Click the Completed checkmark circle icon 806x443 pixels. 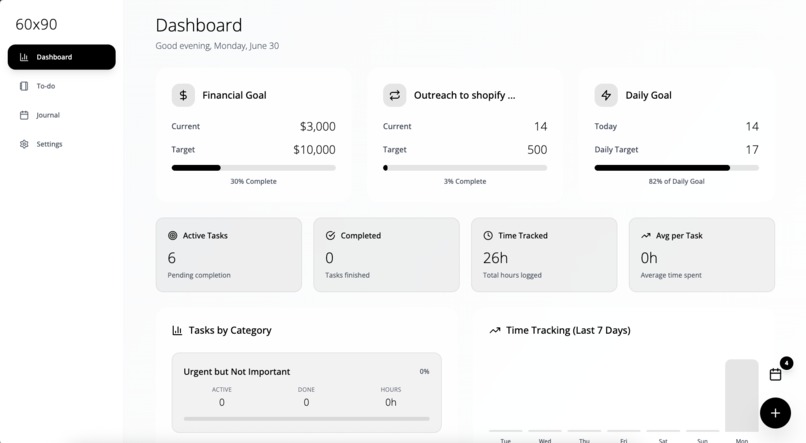[331, 235]
